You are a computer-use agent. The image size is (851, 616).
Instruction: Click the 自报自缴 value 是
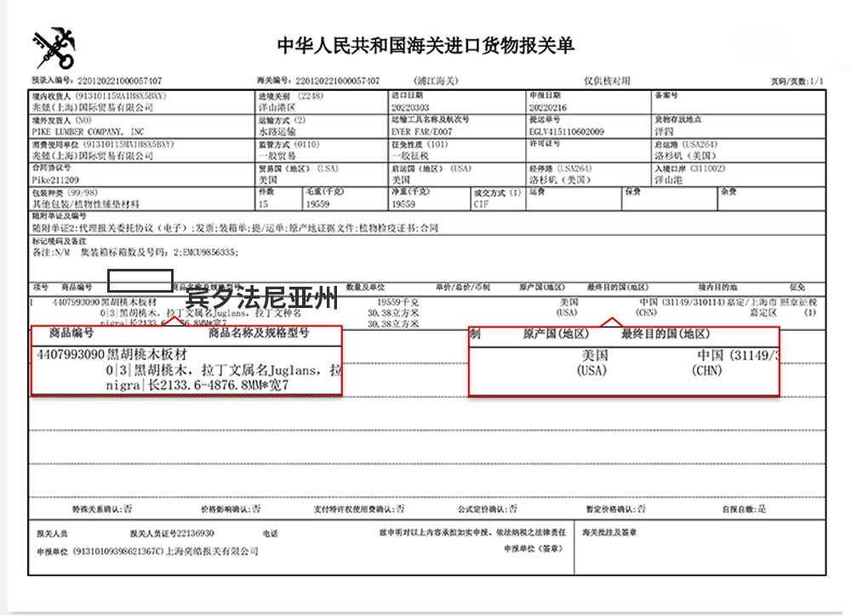pyautogui.click(x=762, y=509)
